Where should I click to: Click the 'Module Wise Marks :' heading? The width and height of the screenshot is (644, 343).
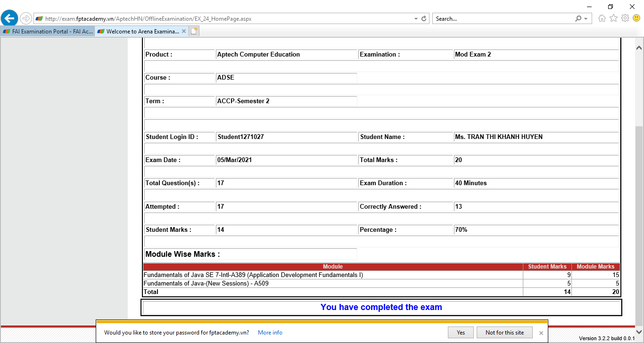[182, 254]
